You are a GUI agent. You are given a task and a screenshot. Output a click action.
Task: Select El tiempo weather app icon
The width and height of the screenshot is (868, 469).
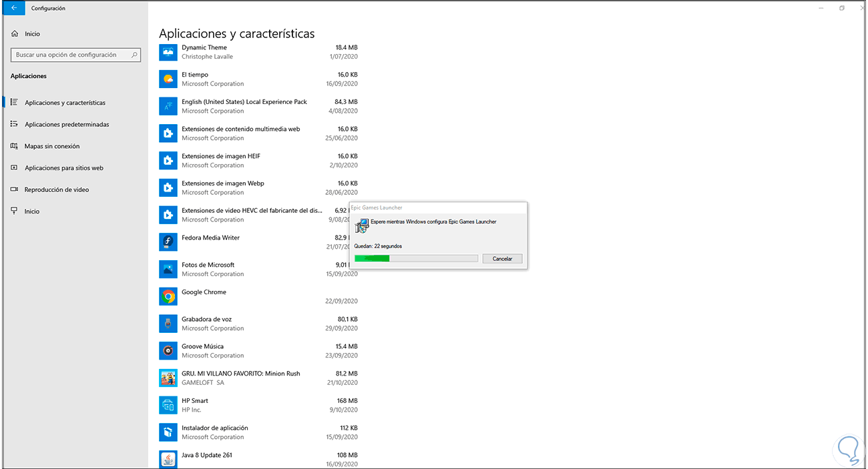coord(168,79)
